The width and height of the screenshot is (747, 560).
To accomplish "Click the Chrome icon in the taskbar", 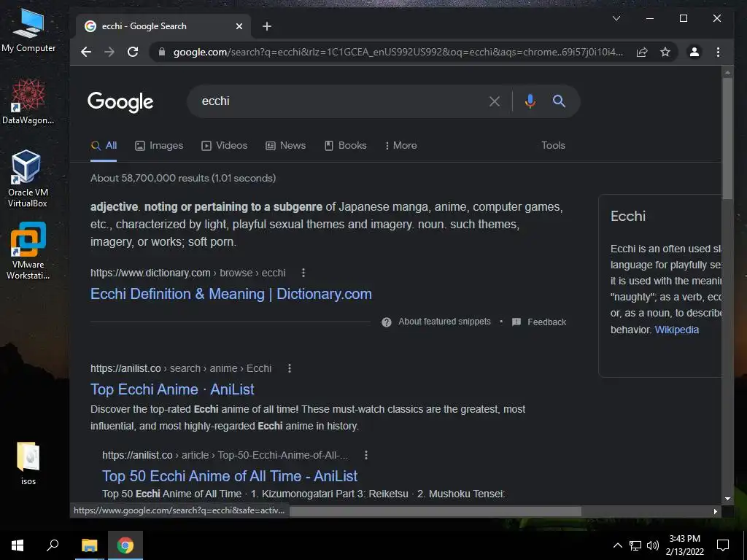I will click(x=125, y=545).
